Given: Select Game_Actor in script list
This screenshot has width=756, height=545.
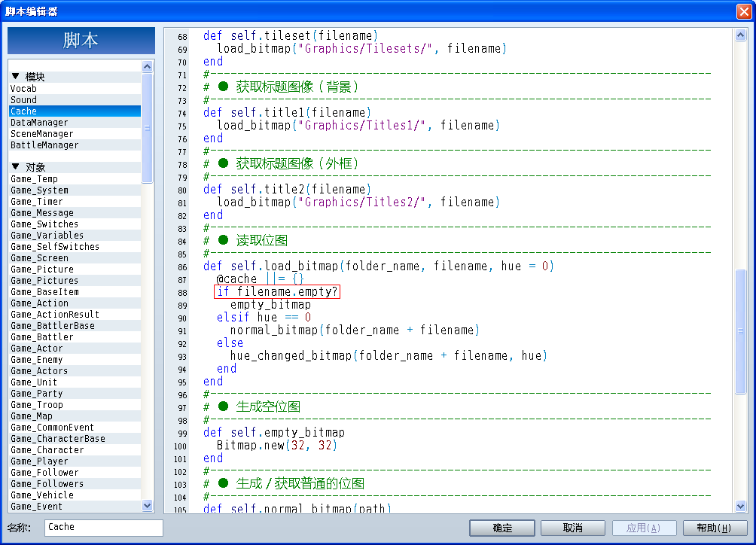Looking at the screenshot, I should point(75,349).
